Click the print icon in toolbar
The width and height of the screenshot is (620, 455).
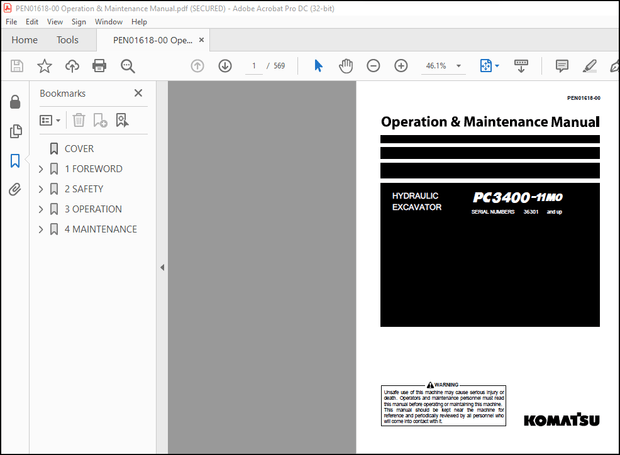tap(99, 66)
